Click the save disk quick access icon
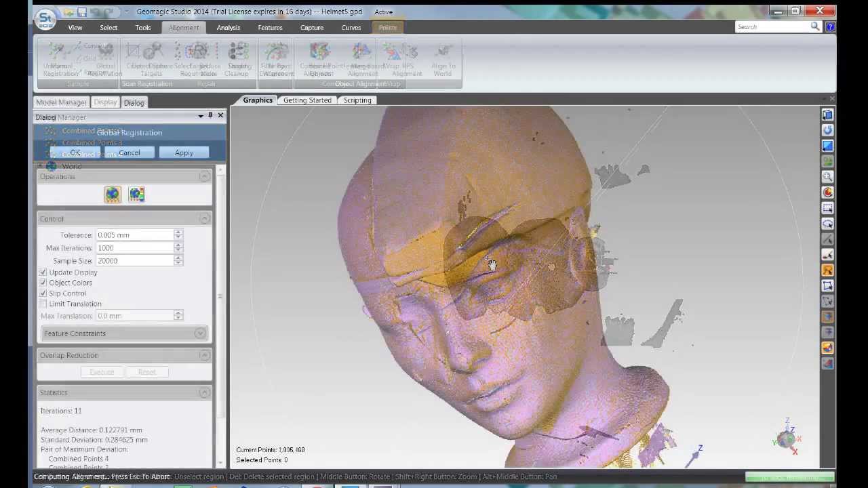 81,12
